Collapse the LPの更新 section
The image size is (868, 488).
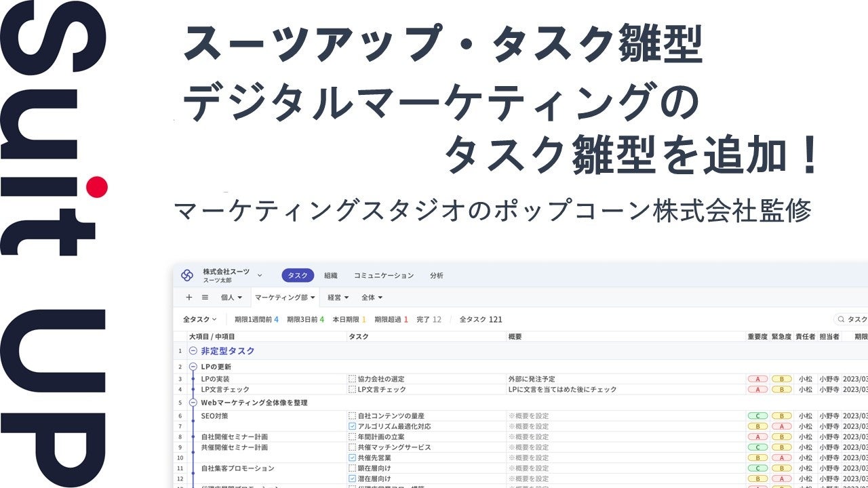[193, 367]
